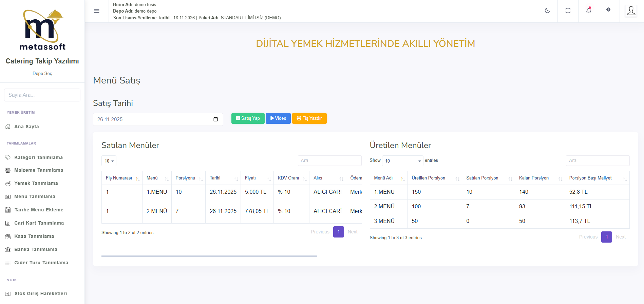The height and width of the screenshot is (304, 644).
Task: Toggle fullscreen mode icon
Action: point(568,11)
